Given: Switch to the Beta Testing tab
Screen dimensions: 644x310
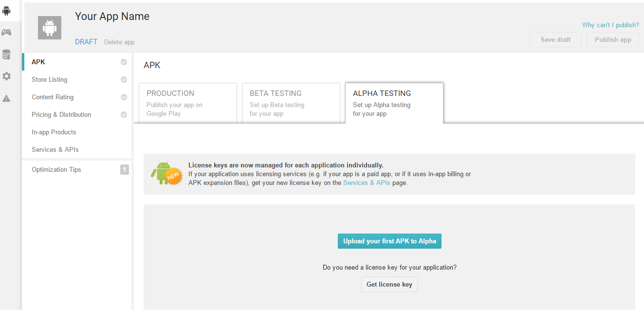Looking at the screenshot, I should pos(291,103).
